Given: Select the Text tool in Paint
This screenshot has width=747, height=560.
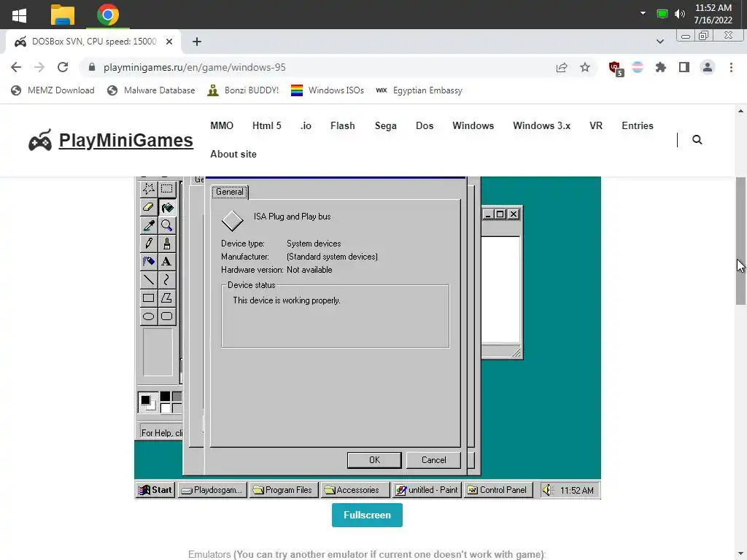Looking at the screenshot, I should point(167,262).
